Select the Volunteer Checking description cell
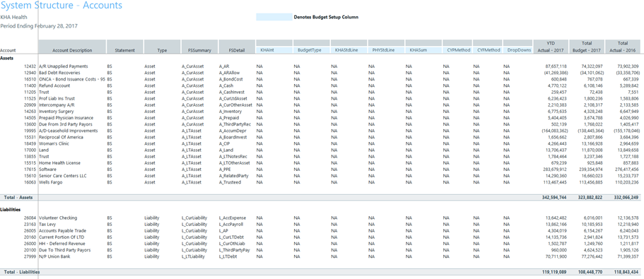The height and width of the screenshot is (279, 644). [x=58, y=218]
